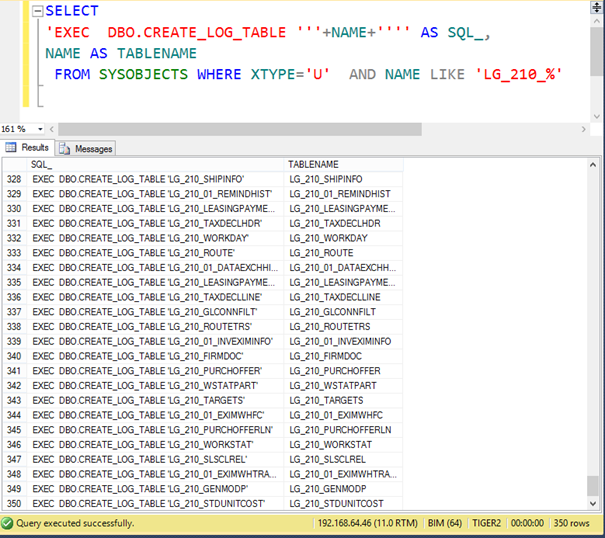Click the LG_210_PURCHOFFER tablename cell
This screenshot has width=605, height=538.
pos(343,371)
